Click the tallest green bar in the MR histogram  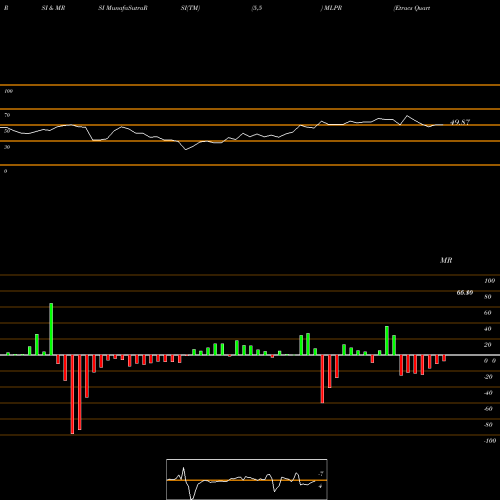pyautogui.click(x=51, y=329)
